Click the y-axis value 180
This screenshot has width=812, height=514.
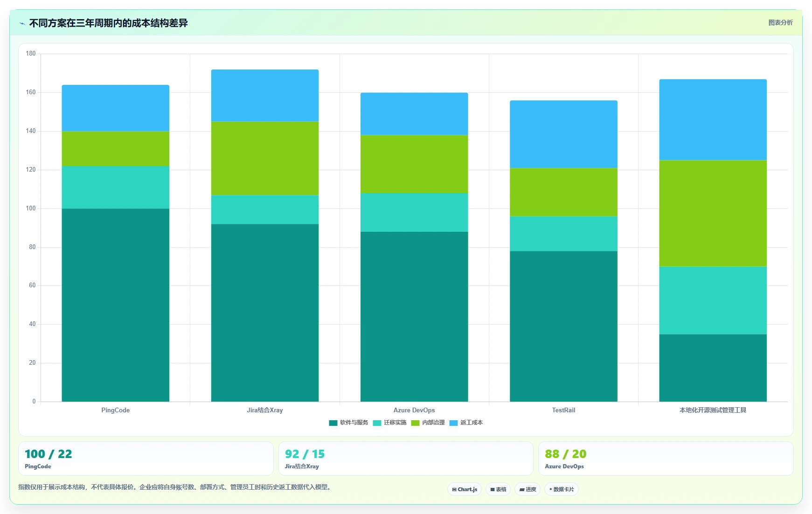31,54
